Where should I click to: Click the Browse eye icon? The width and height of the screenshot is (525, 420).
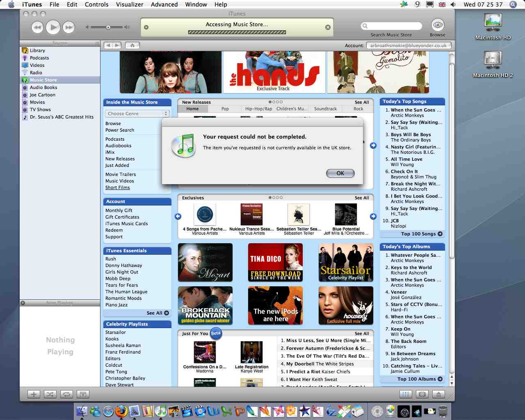click(438, 25)
